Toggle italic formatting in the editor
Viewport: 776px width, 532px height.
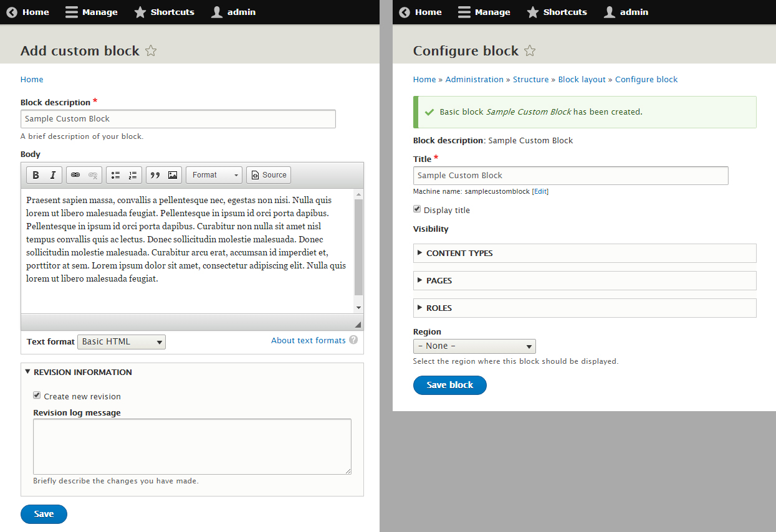(x=52, y=175)
